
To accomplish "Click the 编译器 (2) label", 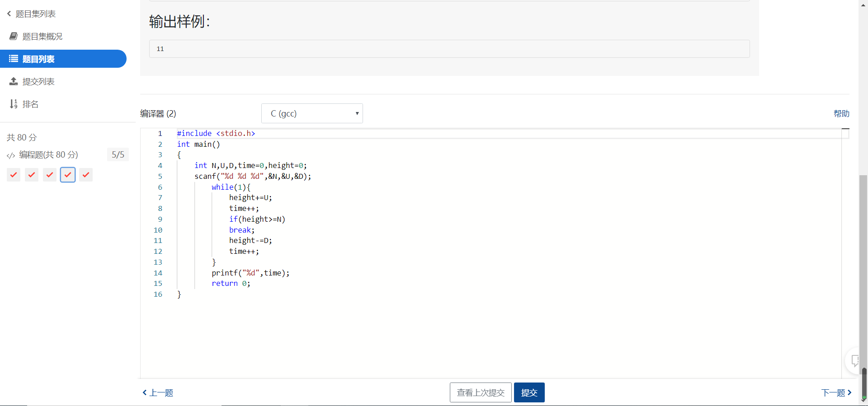I will point(158,114).
